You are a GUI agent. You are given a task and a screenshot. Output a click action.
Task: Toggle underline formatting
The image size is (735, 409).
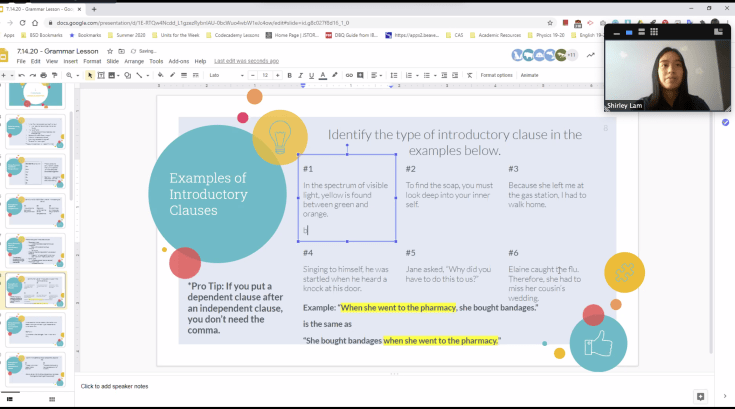coord(311,75)
